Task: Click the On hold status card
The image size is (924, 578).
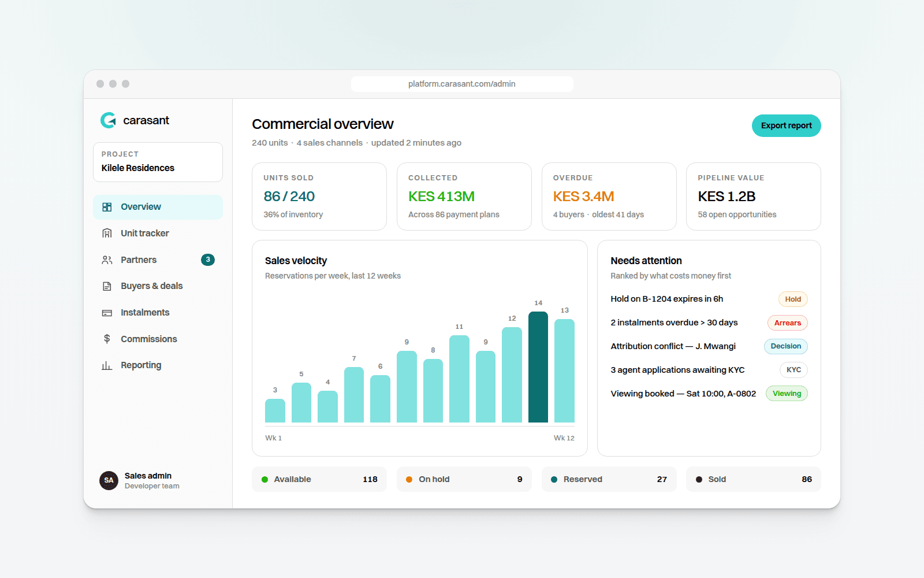Action: pyautogui.click(x=464, y=479)
